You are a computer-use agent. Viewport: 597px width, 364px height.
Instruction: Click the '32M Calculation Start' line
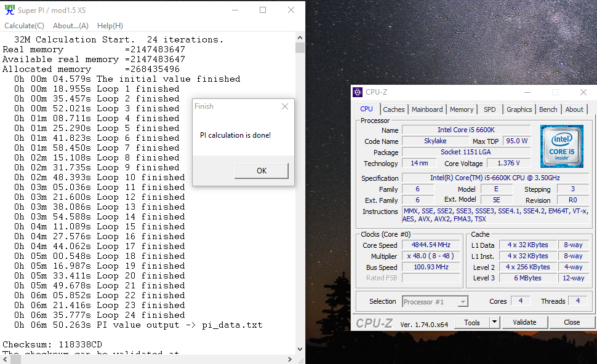[118, 39]
